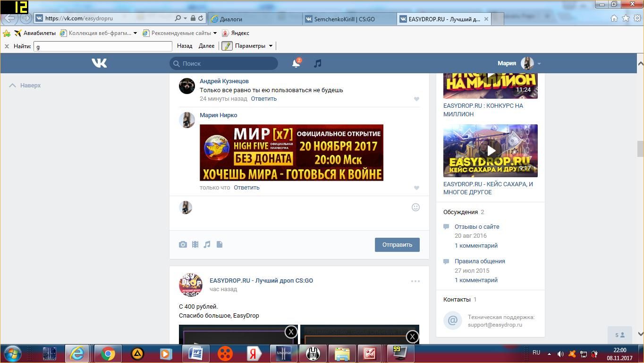Add page to favorites bar
The image size is (644, 363).
point(7,33)
